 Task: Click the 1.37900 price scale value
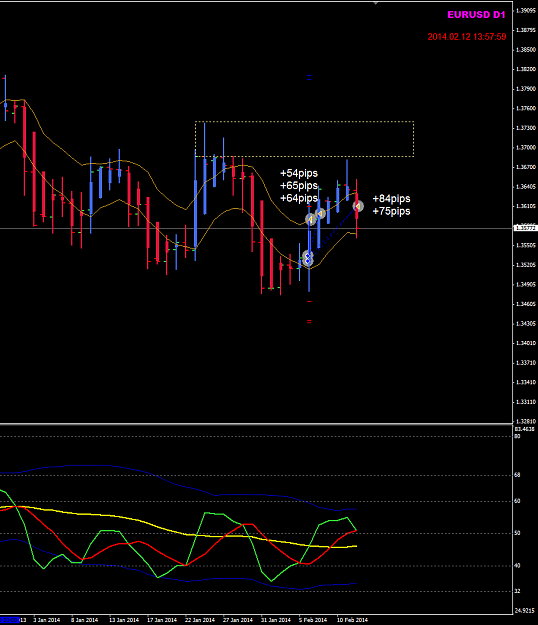pyautogui.click(x=525, y=88)
